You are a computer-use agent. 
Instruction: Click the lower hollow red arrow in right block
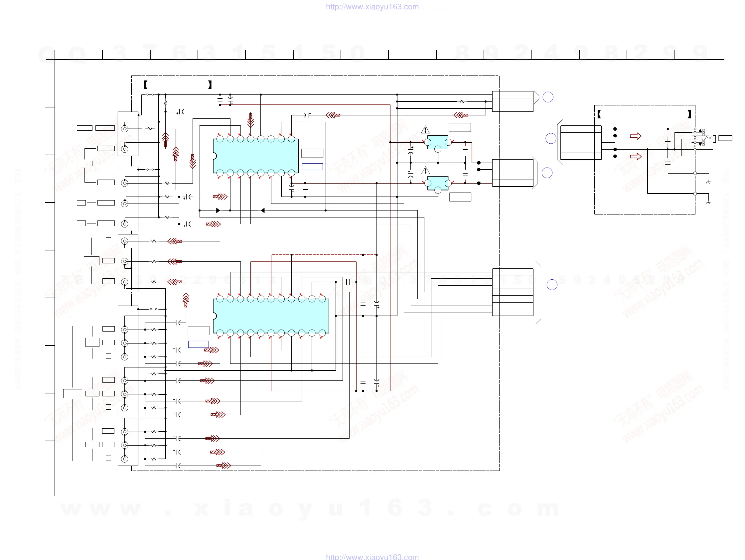pos(636,156)
